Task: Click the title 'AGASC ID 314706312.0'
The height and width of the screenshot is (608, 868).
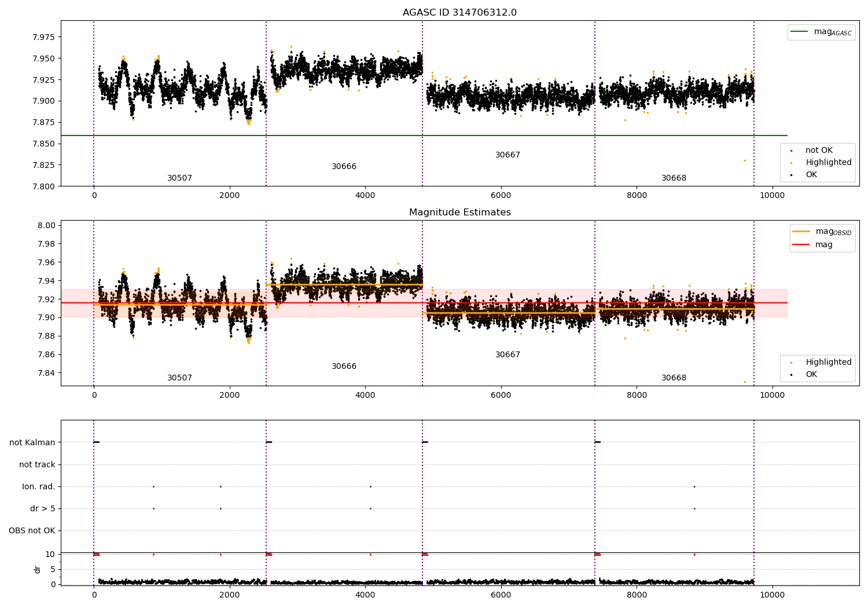Action: click(x=459, y=13)
